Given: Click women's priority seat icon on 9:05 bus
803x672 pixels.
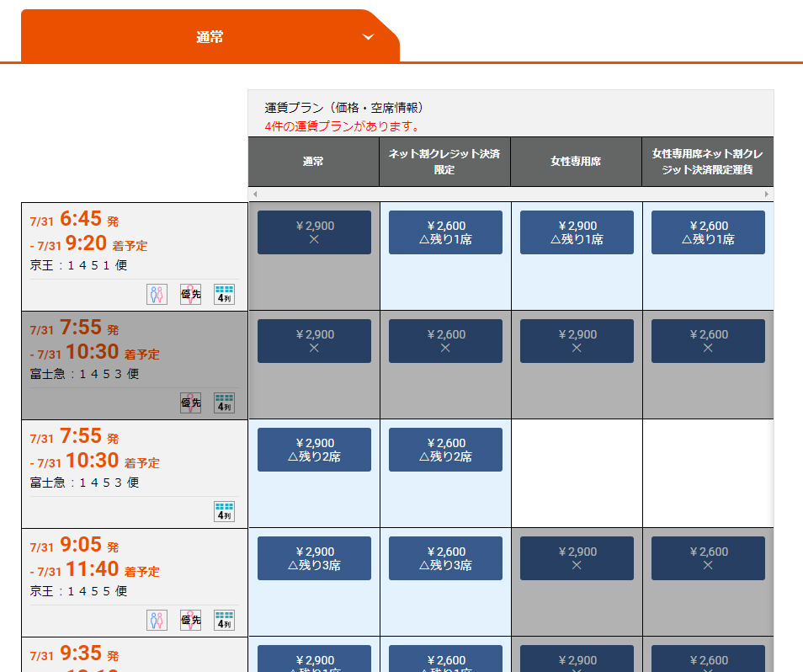Looking at the screenshot, I should [190, 620].
